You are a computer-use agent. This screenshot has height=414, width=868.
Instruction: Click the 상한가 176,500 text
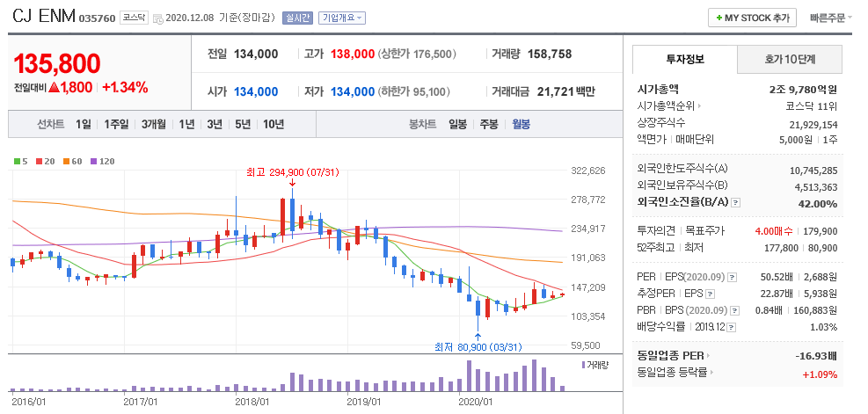pyautogui.click(x=417, y=54)
